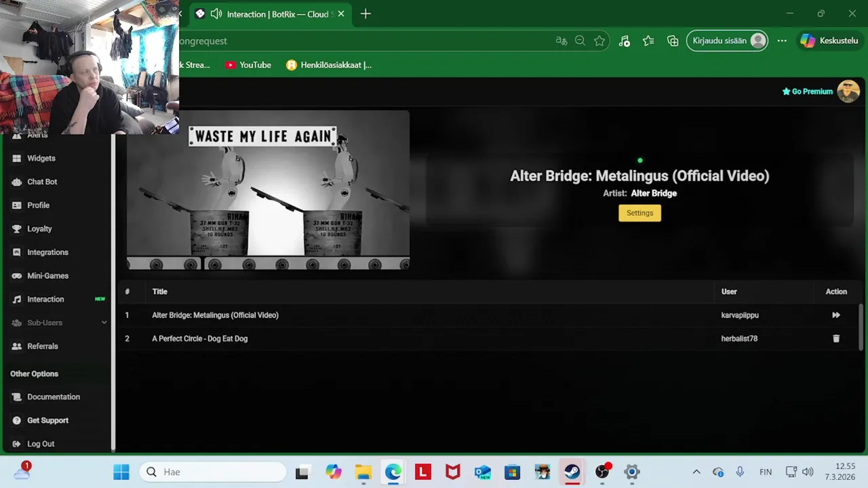
Task: Click Go Premium link
Action: point(807,91)
